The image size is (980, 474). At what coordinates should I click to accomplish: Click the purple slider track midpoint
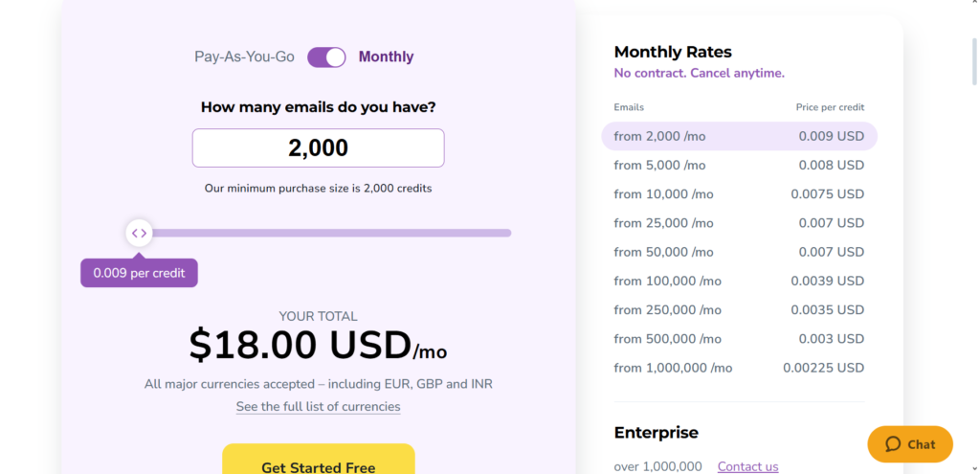point(325,234)
